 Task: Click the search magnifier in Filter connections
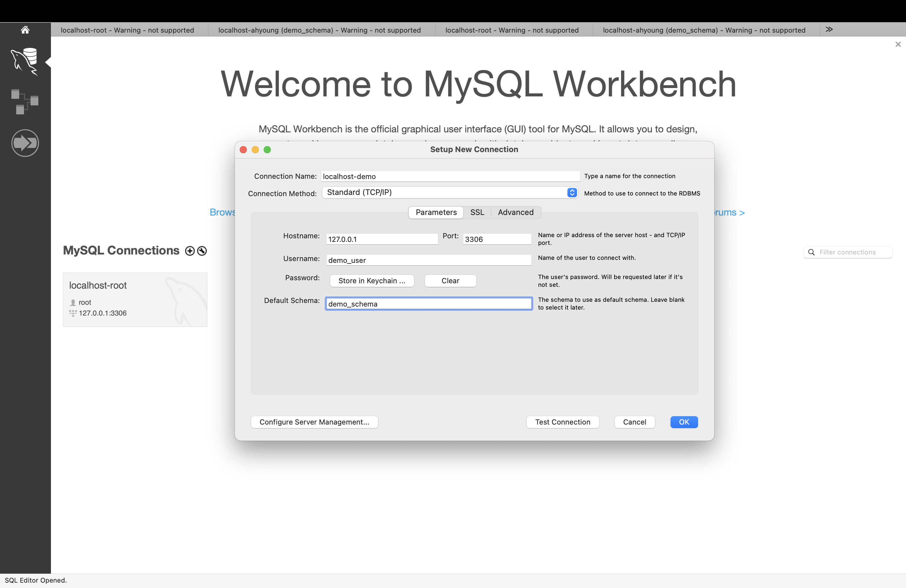[811, 252]
